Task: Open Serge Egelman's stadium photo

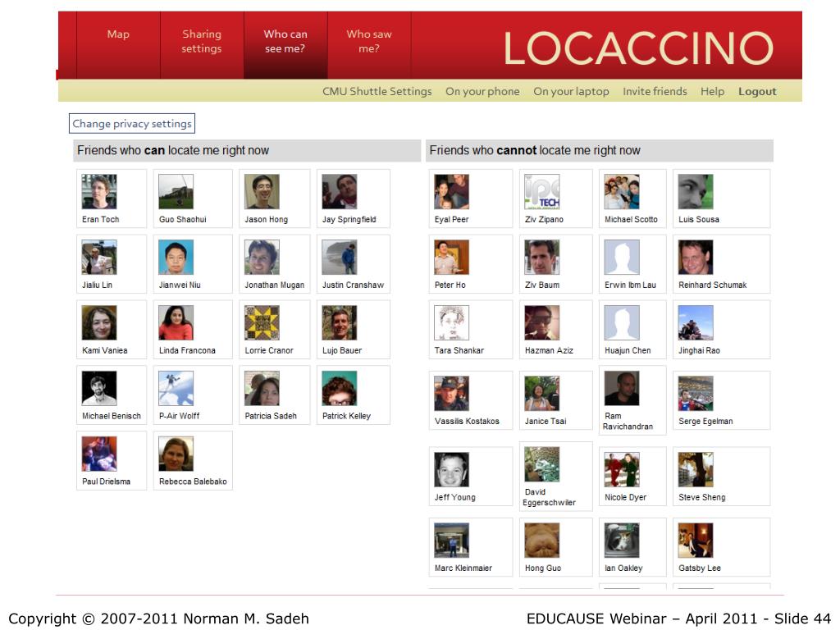Action: pyautogui.click(x=696, y=393)
